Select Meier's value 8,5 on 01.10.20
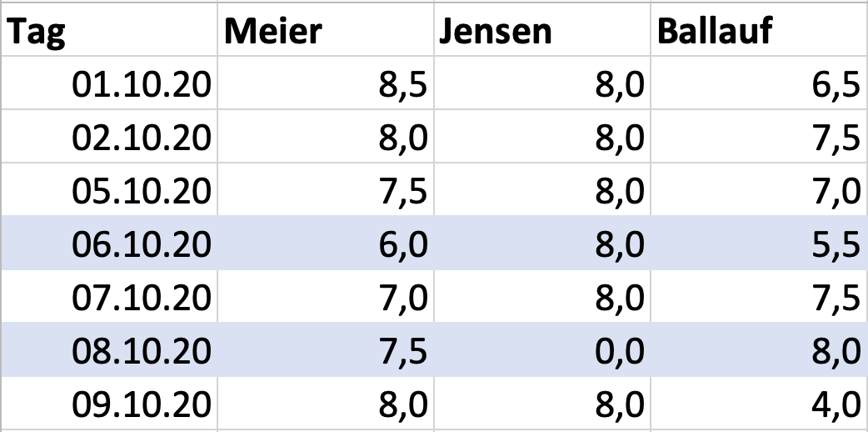This screenshot has height=432, width=868. (326, 83)
